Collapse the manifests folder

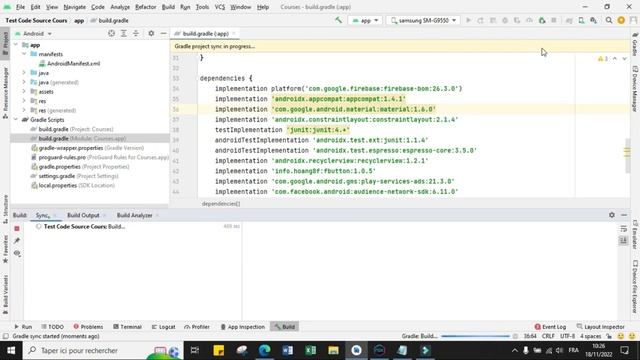(x=24, y=54)
